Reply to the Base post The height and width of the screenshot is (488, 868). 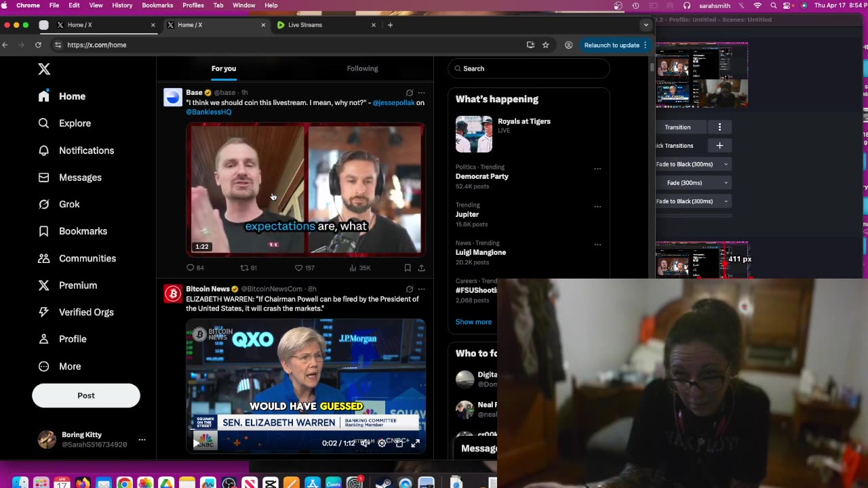(x=195, y=268)
